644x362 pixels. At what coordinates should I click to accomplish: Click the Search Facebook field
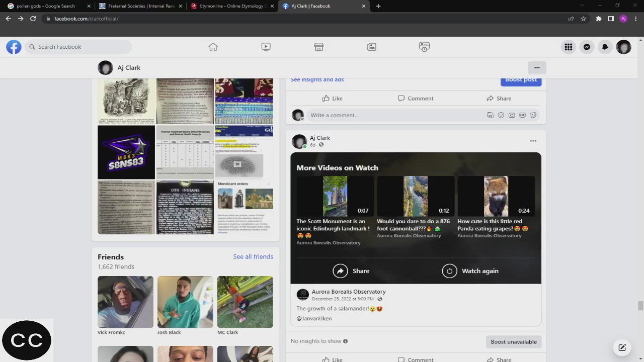click(80, 47)
